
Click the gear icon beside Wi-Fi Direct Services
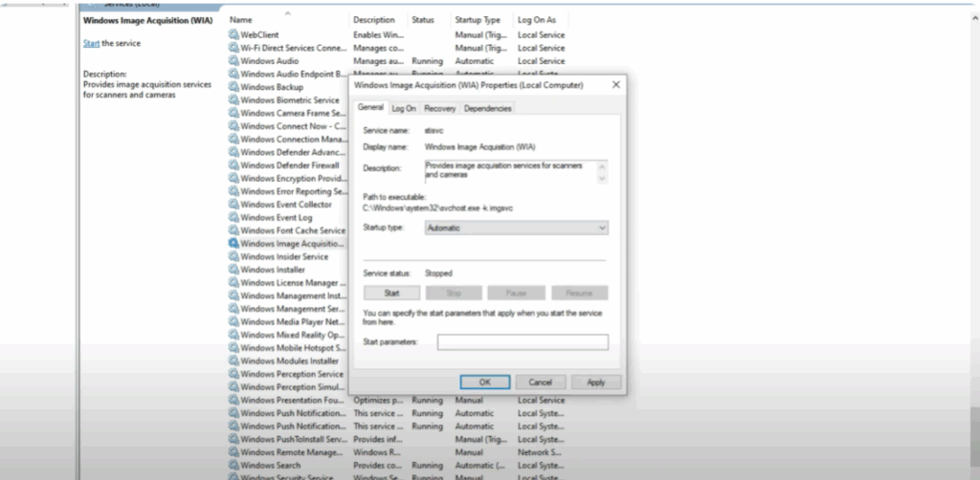tap(234, 48)
